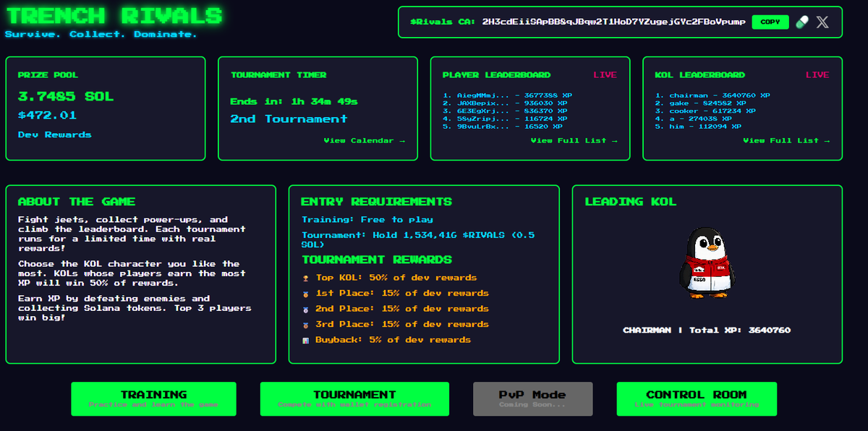The height and width of the screenshot is (431, 868).
Task: Click the $472.01 prize value
Action: tap(47, 115)
